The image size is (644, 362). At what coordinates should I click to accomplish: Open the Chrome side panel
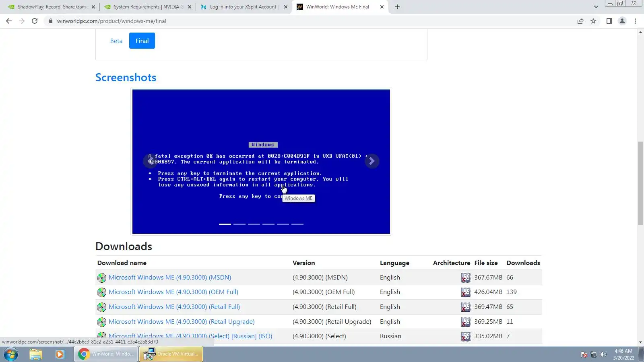609,21
